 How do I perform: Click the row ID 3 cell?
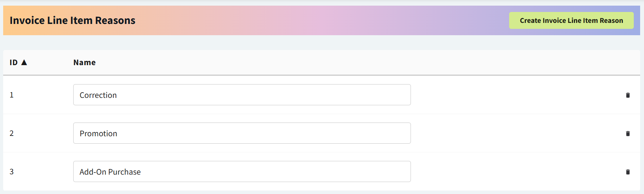[12, 171]
